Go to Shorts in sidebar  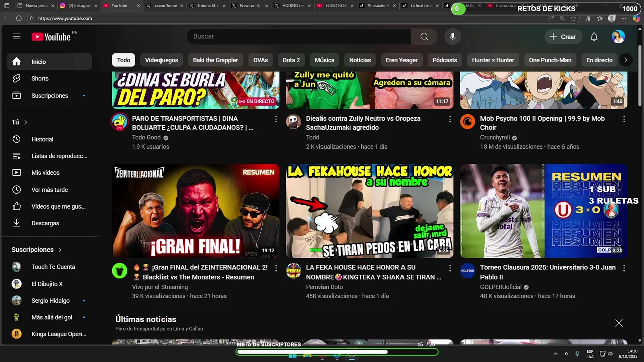[x=49, y=78]
